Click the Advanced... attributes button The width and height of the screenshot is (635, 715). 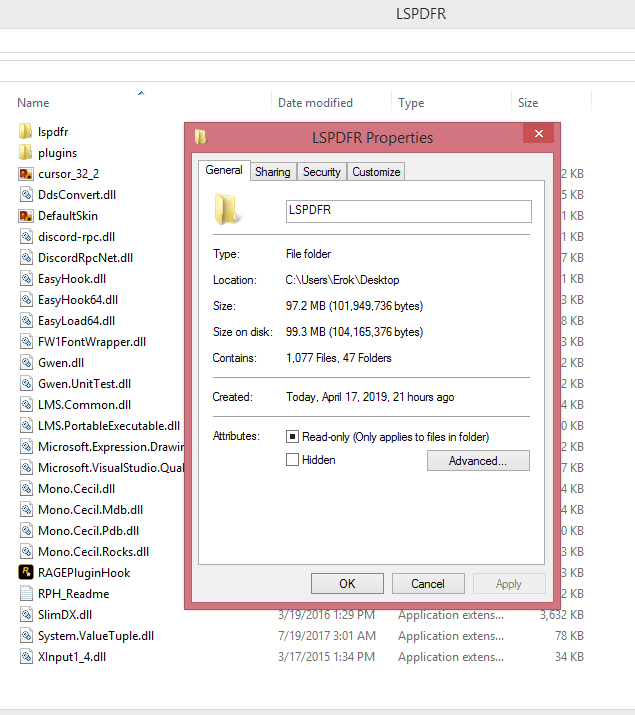point(478,461)
